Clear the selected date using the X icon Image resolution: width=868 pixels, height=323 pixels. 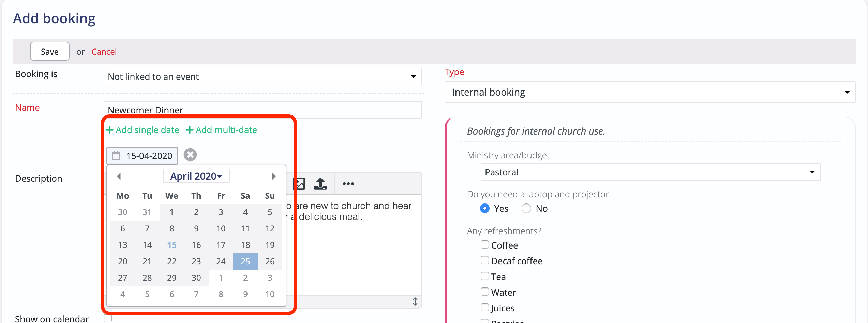tap(190, 155)
